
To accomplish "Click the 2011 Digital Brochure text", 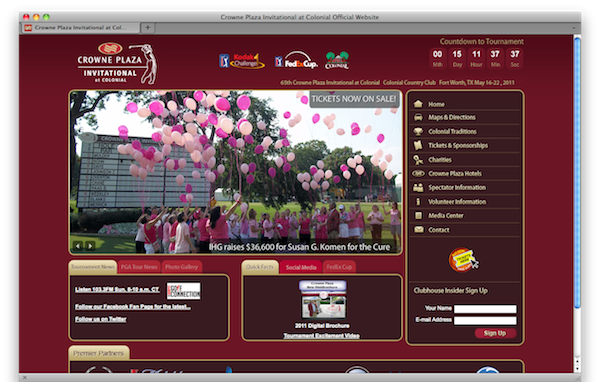I will [x=322, y=326].
